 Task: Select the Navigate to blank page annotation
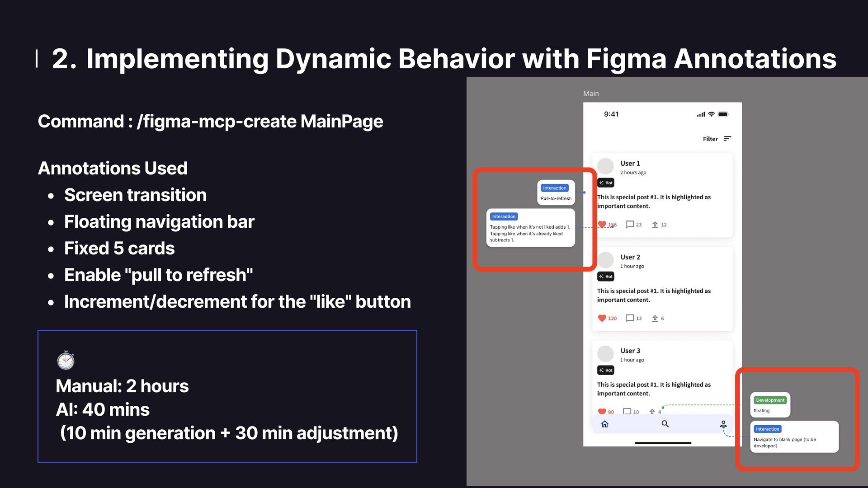coord(794,437)
